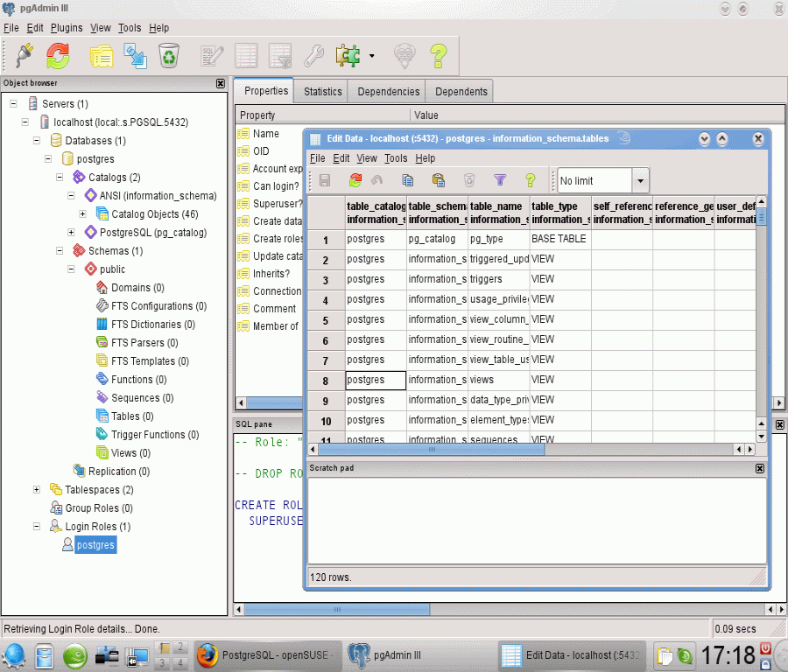
Task: Refresh the selected object with red-green arrows icon
Action: pos(58,55)
